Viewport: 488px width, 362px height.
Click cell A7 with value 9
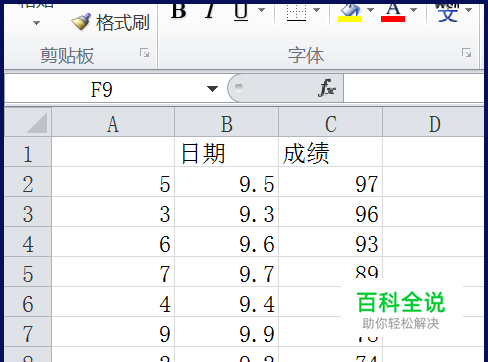(113, 332)
